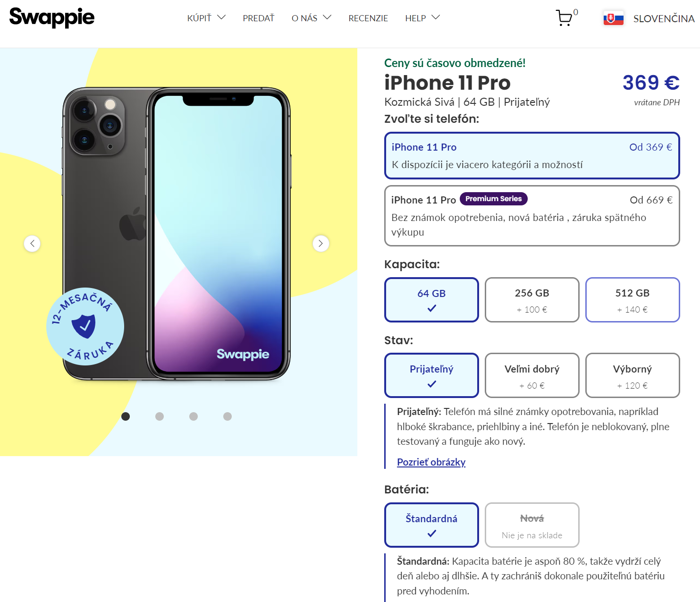Click the 12-month warranty badge
The height and width of the screenshot is (602, 700).
[85, 326]
